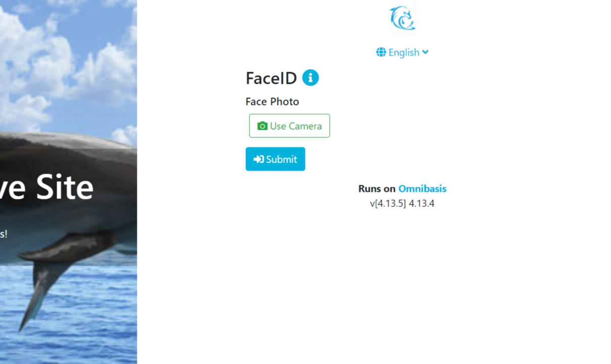Expand the language chevron arrow

pos(425,52)
